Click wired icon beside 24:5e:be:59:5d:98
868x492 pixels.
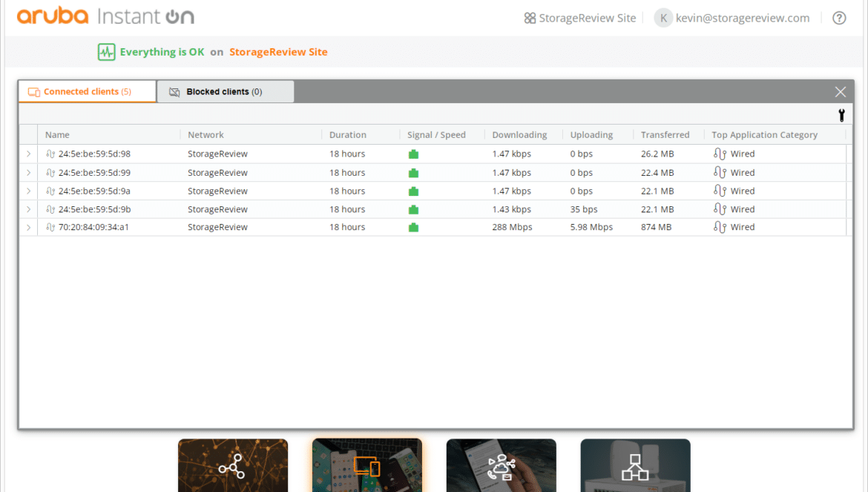click(50, 154)
